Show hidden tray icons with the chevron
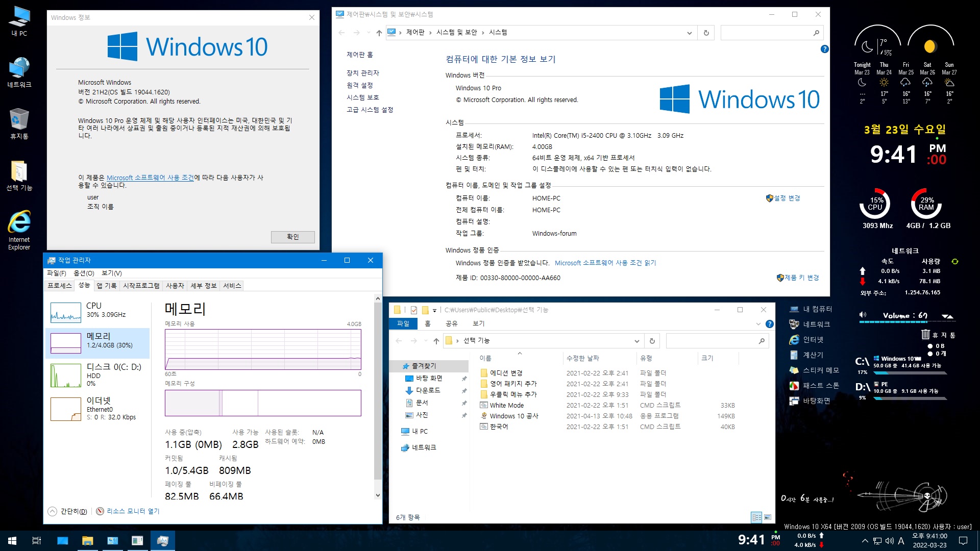 (x=865, y=541)
